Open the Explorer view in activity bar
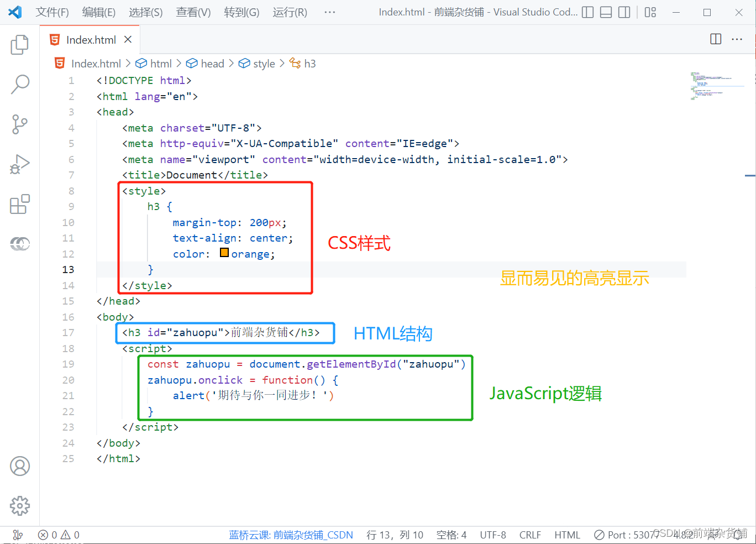 click(x=19, y=45)
